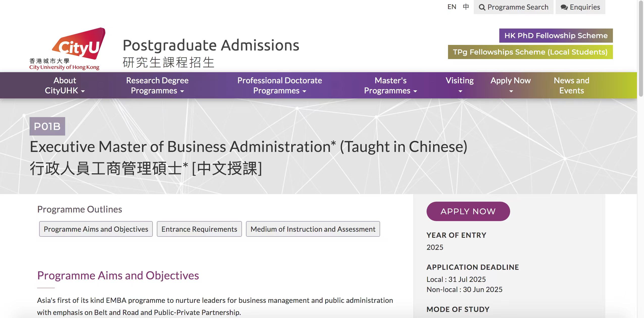Go to News and Events
Image resolution: width=644 pixels, height=318 pixels.
pyautogui.click(x=571, y=85)
